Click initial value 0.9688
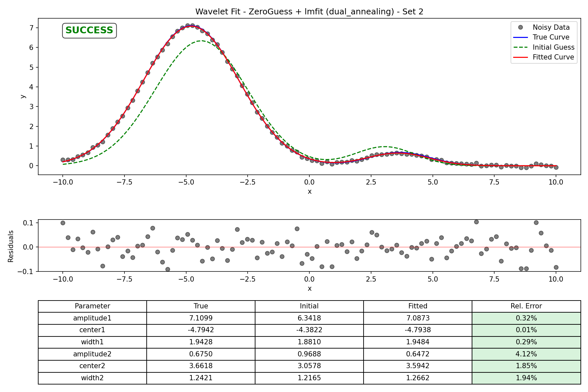 (309, 354)
